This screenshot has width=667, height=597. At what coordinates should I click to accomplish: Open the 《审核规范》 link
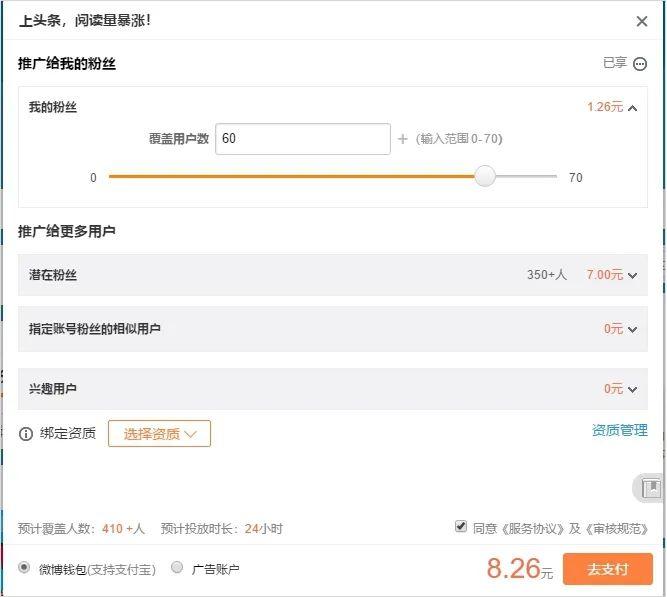[615, 528]
